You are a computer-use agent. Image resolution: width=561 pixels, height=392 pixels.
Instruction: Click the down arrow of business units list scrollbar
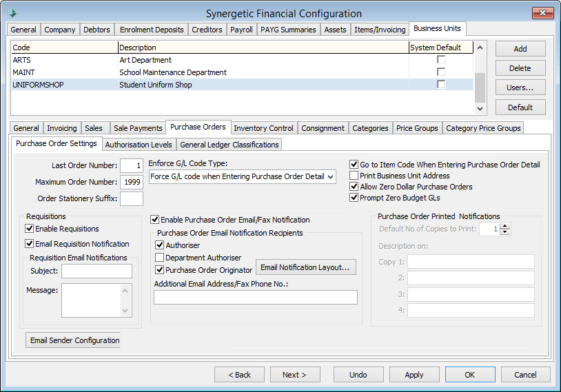pos(480,109)
